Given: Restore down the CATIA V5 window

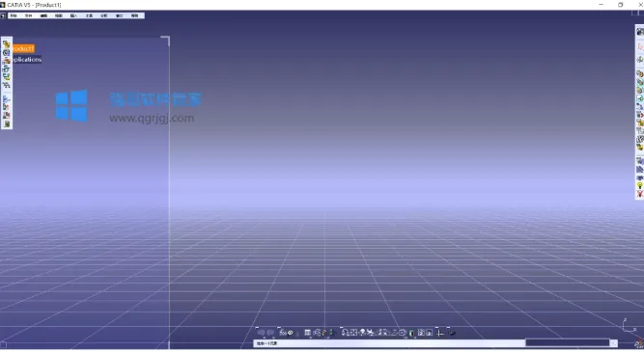Looking at the screenshot, I should [620, 5].
